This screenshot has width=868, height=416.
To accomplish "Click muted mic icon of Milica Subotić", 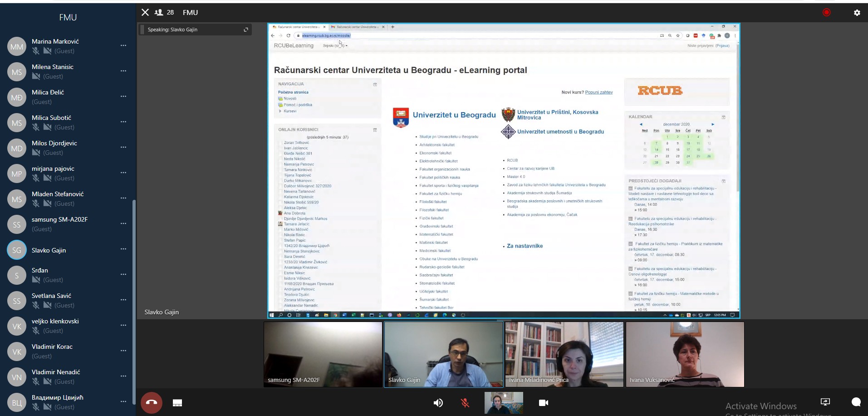I will pos(35,127).
